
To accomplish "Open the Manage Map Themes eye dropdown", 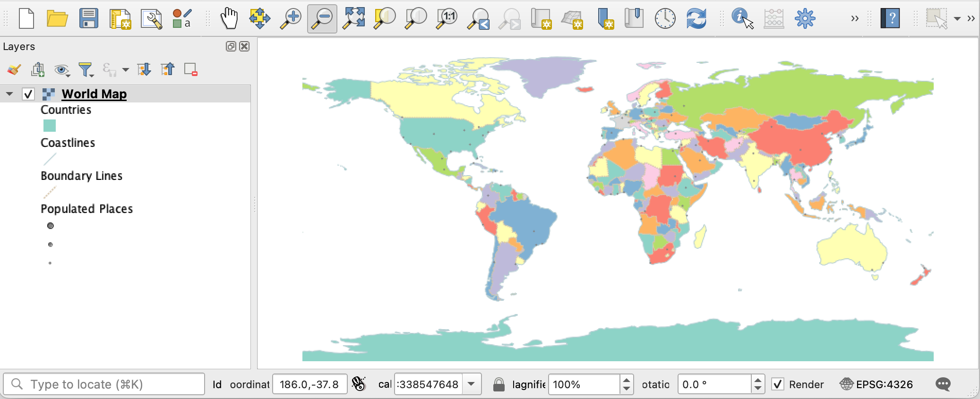I will (62, 70).
